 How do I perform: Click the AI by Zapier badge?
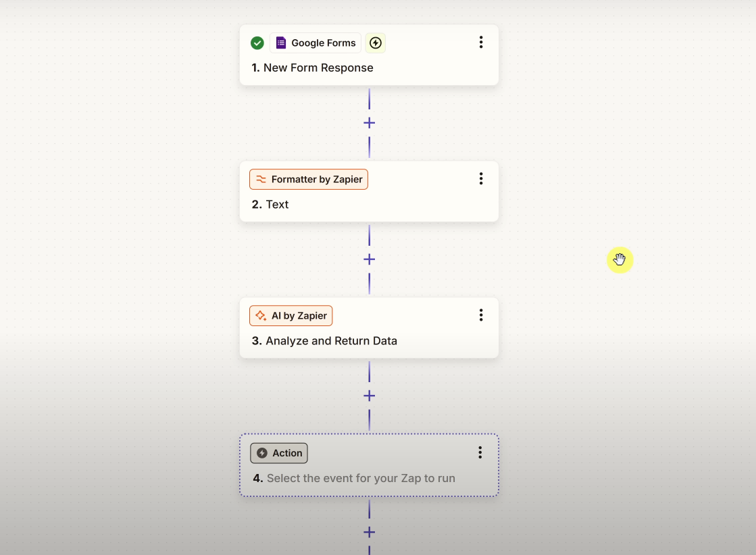(291, 315)
